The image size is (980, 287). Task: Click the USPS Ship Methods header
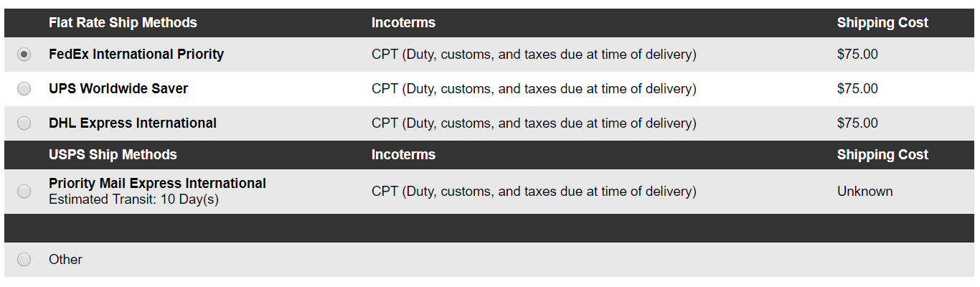[113, 155]
